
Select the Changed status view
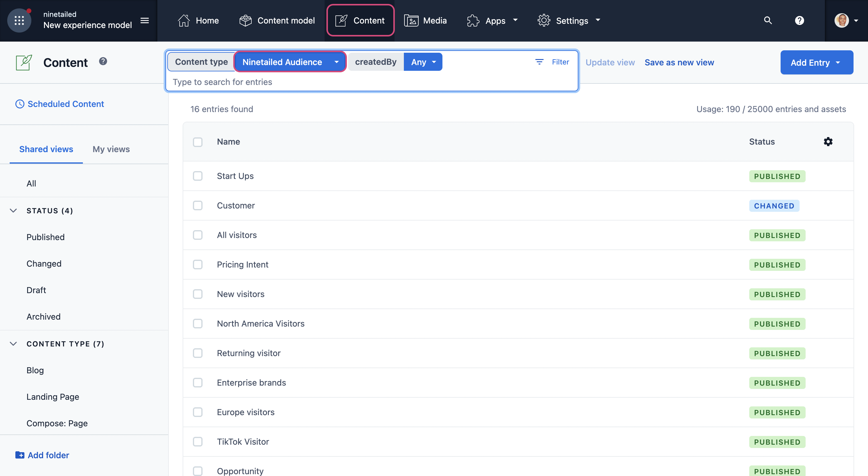pyautogui.click(x=44, y=263)
